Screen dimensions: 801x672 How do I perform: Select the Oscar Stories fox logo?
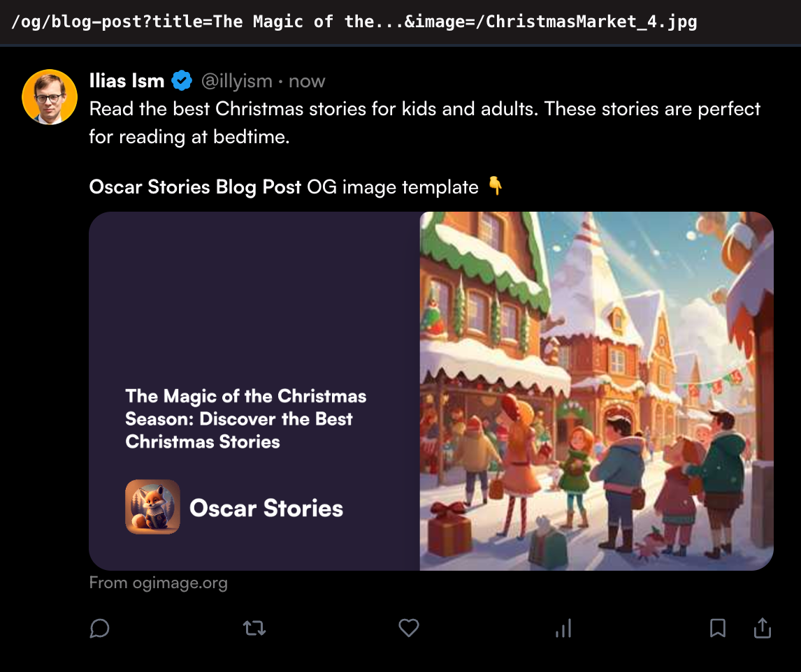tap(152, 506)
